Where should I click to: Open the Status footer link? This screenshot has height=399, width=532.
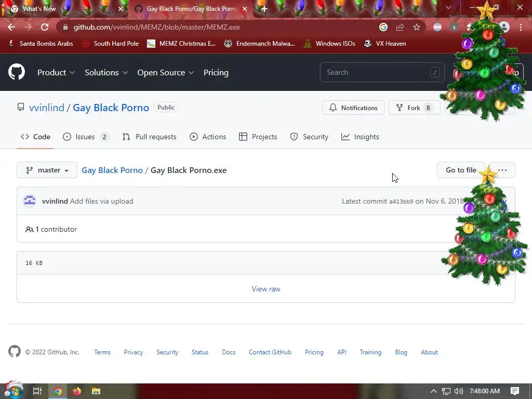(x=200, y=352)
